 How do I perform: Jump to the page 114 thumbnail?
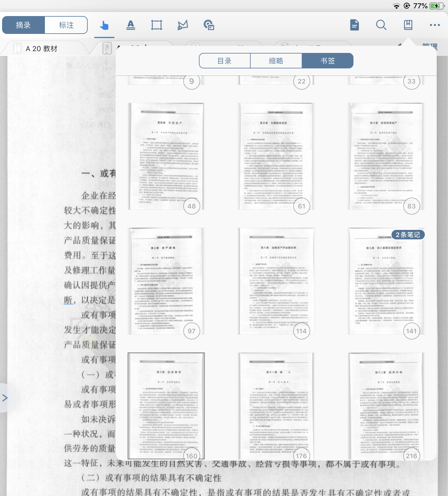(276, 281)
